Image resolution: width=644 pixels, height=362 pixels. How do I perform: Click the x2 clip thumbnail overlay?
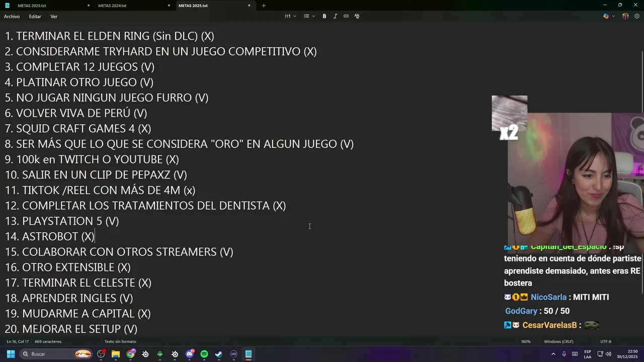509,117
